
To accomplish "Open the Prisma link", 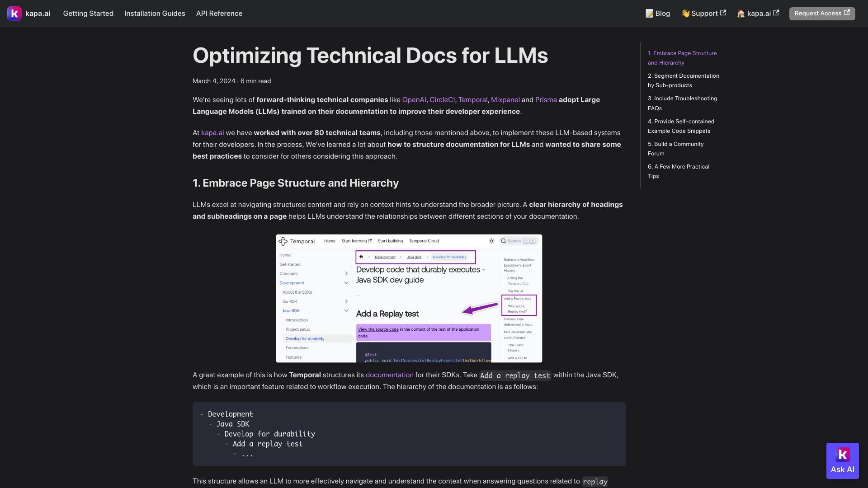I will pyautogui.click(x=546, y=100).
